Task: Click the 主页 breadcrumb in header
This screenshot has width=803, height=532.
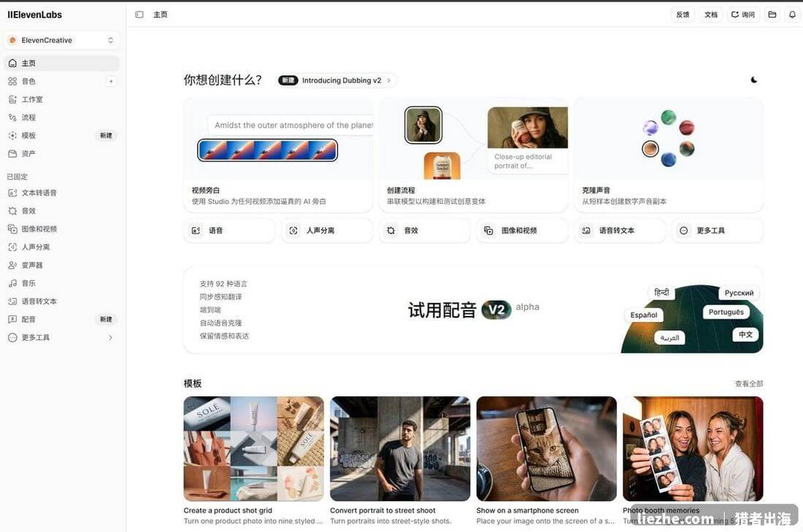Action: 161,15
